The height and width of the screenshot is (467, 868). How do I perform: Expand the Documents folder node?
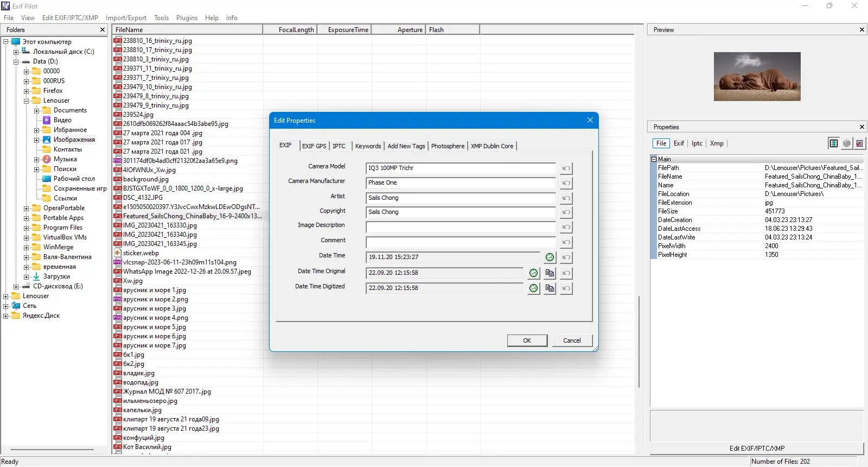pos(36,110)
